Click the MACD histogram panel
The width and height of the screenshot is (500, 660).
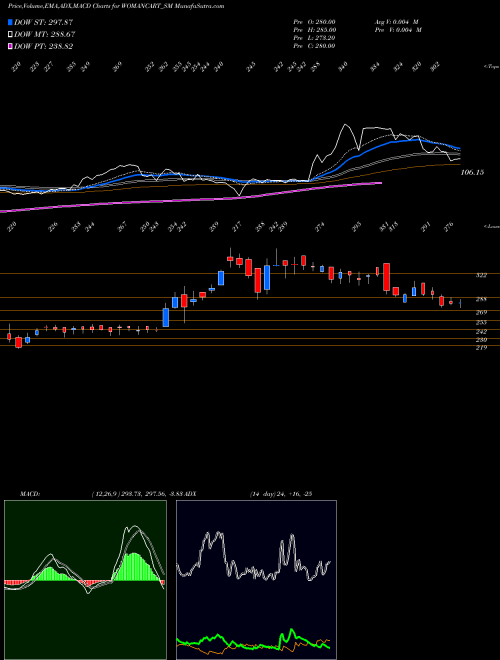(x=85, y=580)
